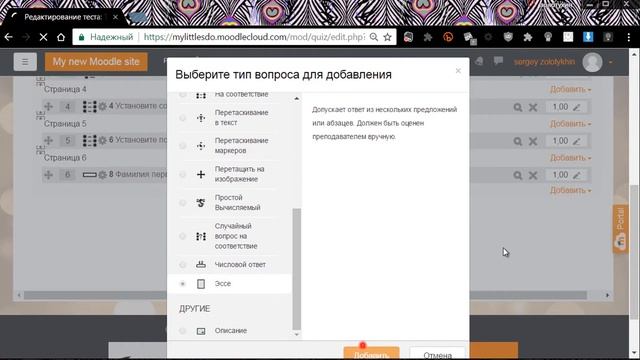Viewport: 640px width, 360px height.
Task: Click the Добавить button in dialog
Action: (x=371, y=353)
